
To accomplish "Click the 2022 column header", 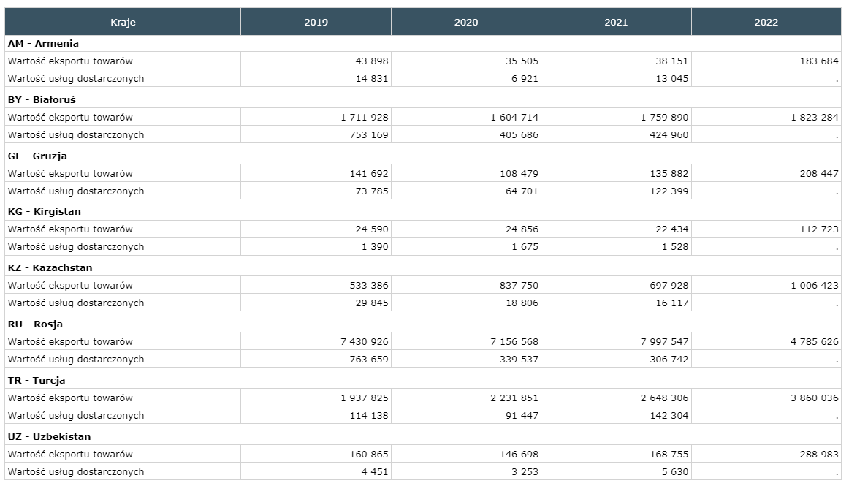I will 766,22.
